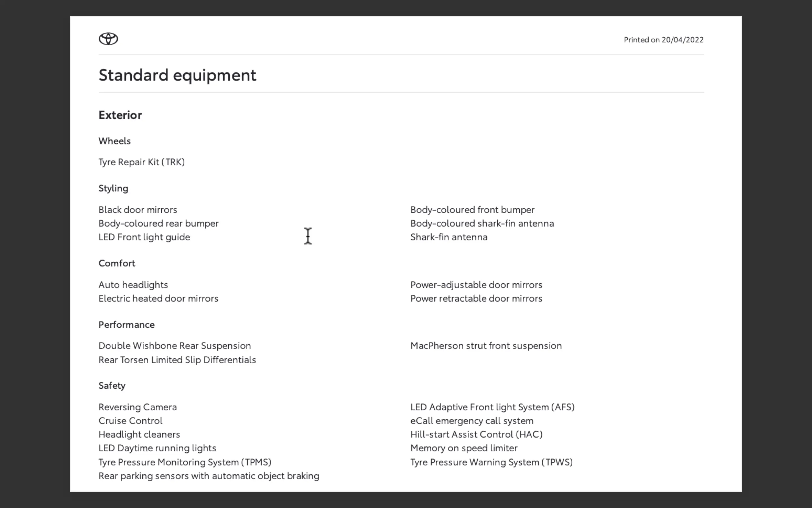Click the 'Comfort' subheading
The height and width of the screenshot is (508, 812).
click(117, 263)
